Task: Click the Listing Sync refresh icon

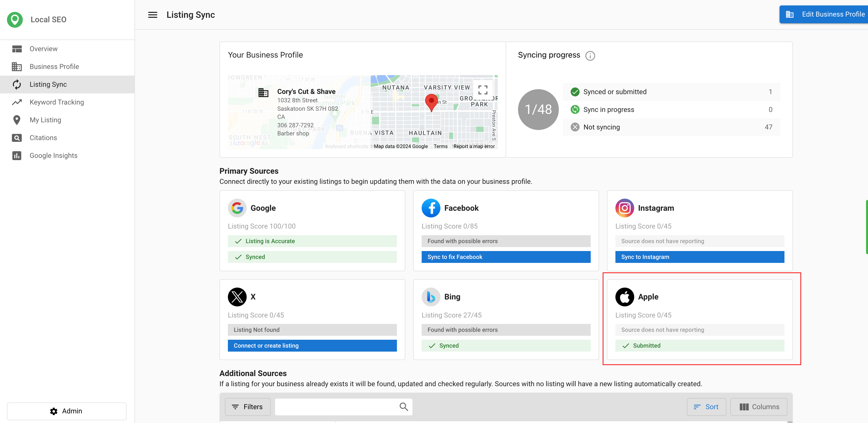Action: (x=17, y=85)
